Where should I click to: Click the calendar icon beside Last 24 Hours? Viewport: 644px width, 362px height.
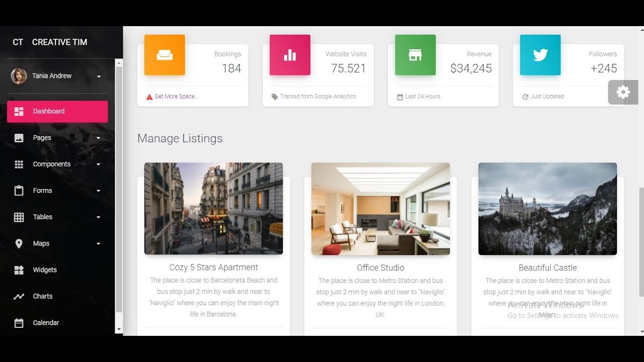(x=400, y=97)
